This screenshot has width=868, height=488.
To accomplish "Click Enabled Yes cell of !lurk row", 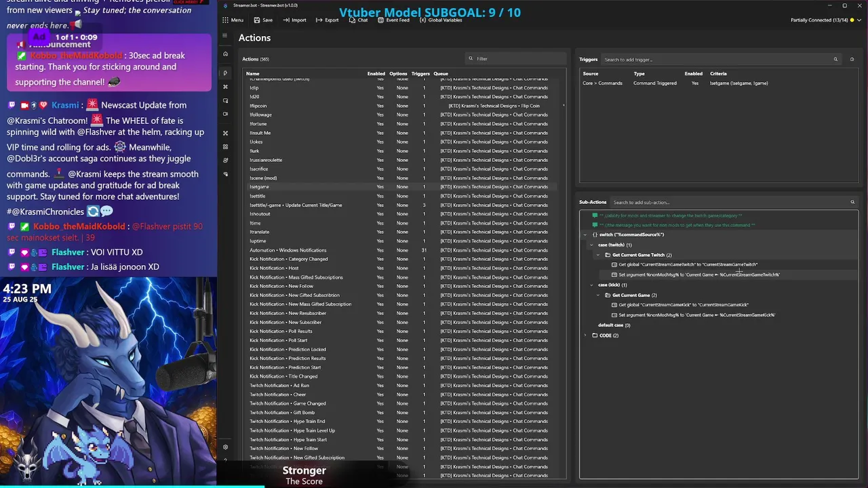I will point(380,151).
